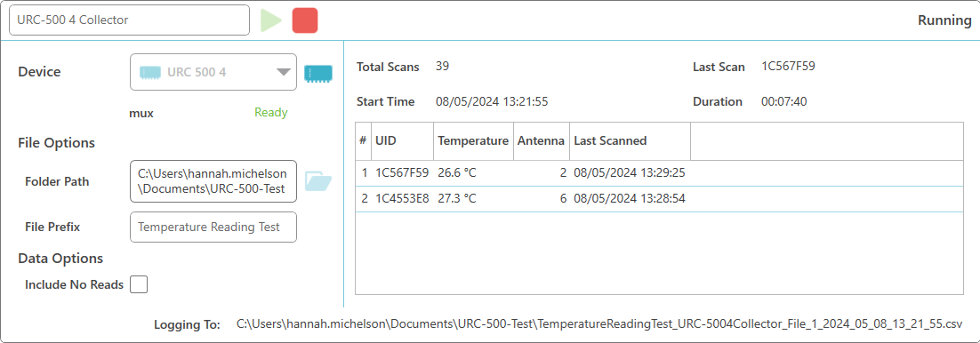Click the Folder Path text box
980x343 pixels.
coord(213,181)
